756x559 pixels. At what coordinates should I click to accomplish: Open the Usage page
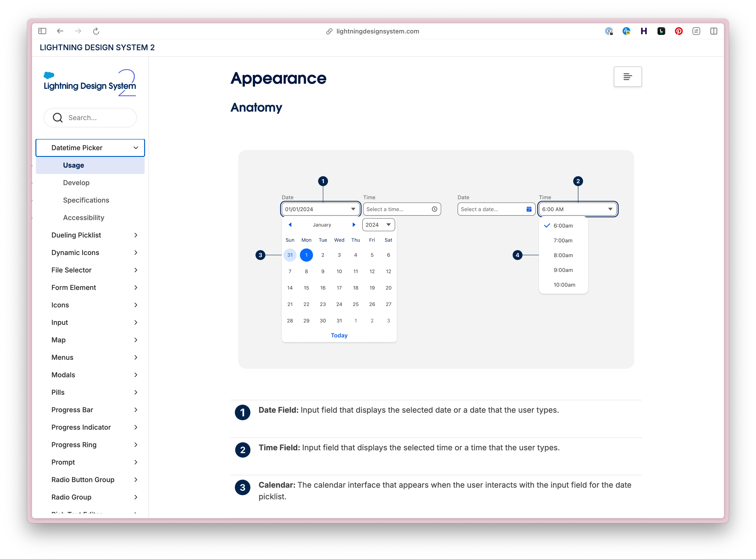pyautogui.click(x=90, y=165)
